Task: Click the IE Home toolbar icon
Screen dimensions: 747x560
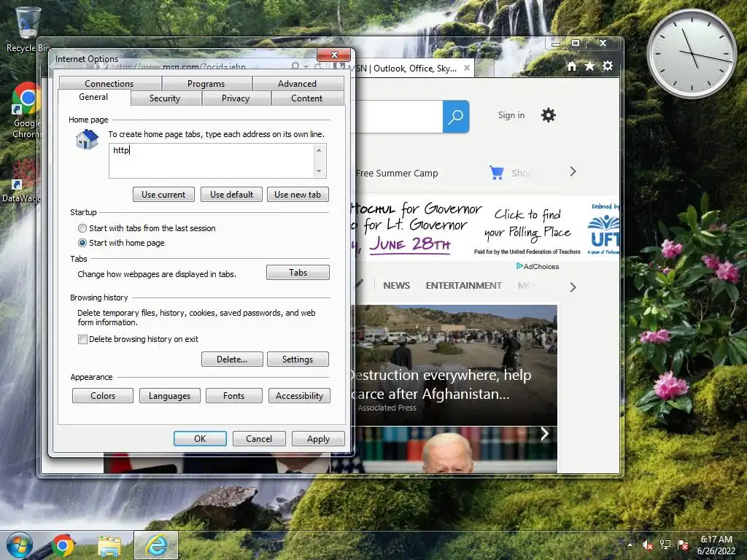Action: click(x=572, y=66)
